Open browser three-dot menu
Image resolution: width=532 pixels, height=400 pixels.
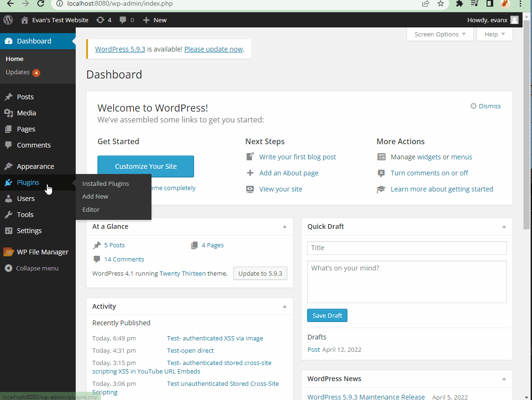pyautogui.click(x=520, y=4)
